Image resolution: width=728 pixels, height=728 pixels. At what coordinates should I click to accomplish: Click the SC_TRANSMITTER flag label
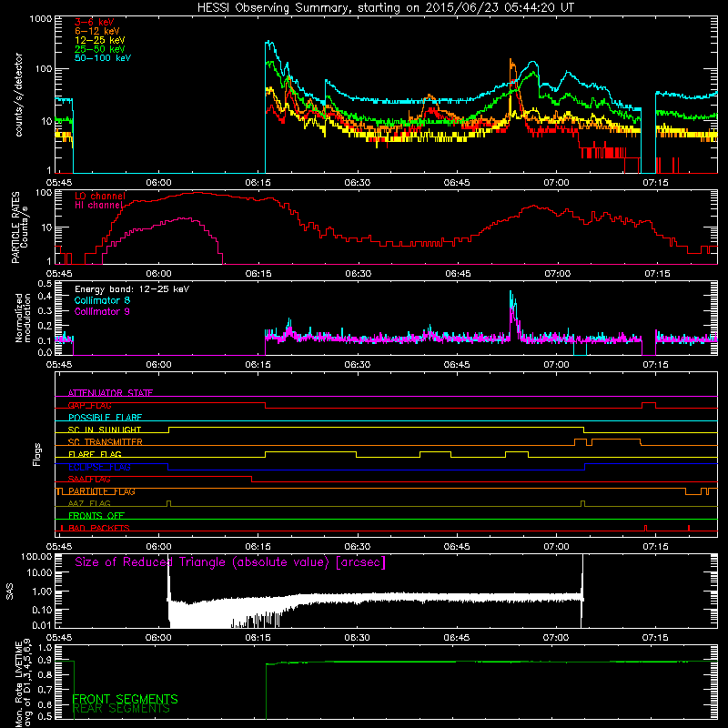[106, 442]
